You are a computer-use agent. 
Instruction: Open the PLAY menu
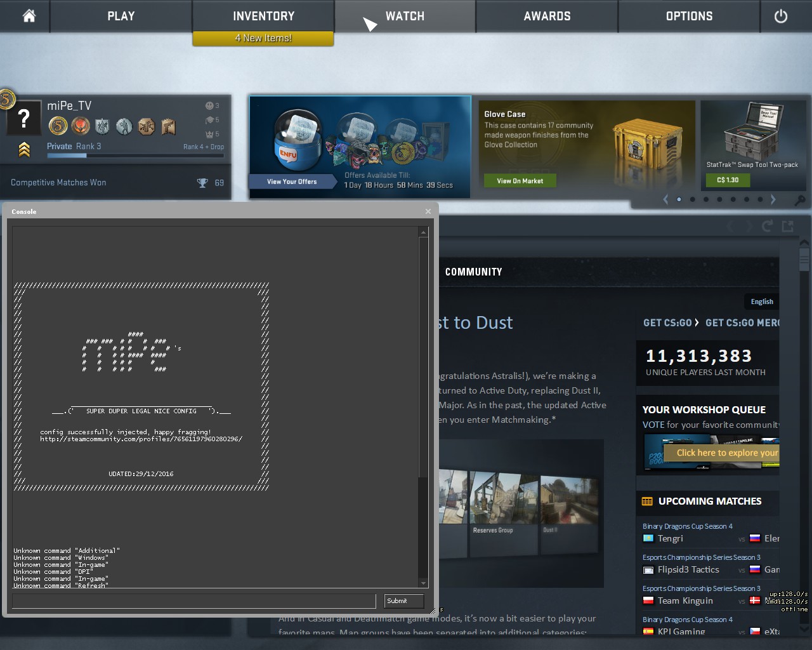tap(121, 16)
